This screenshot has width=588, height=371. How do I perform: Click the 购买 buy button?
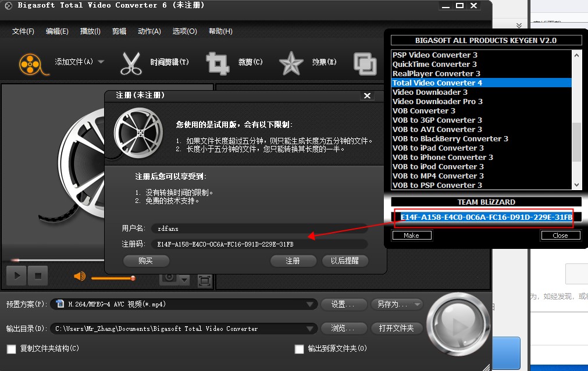tap(146, 261)
